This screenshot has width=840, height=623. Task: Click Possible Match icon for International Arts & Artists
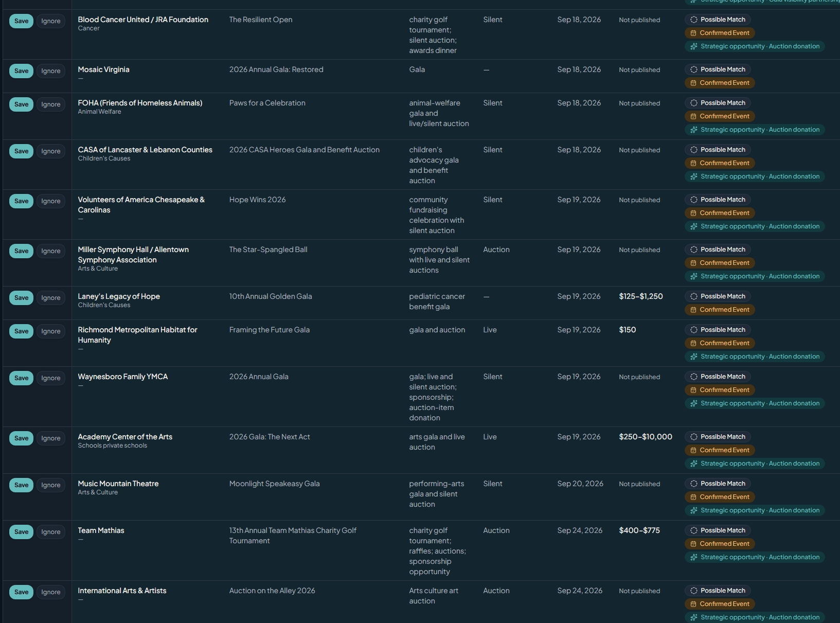point(694,591)
